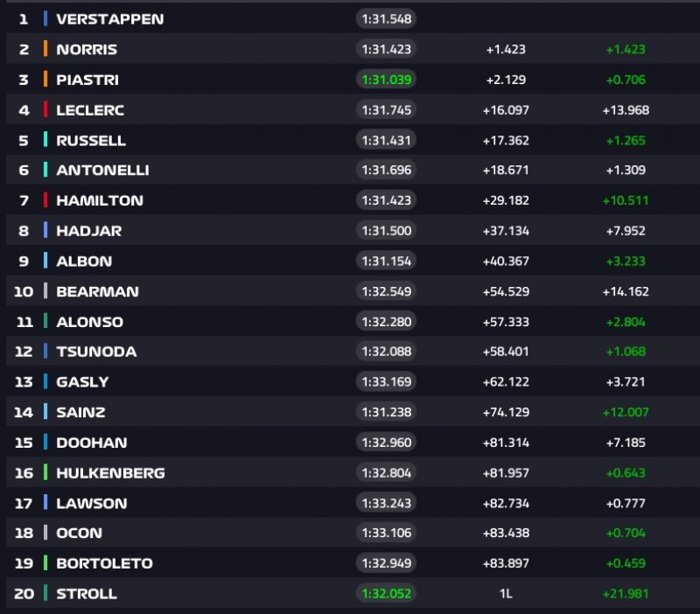Click Alonso's +57.333 gap value
The width and height of the screenshot is (700, 614).
pyautogui.click(x=506, y=322)
